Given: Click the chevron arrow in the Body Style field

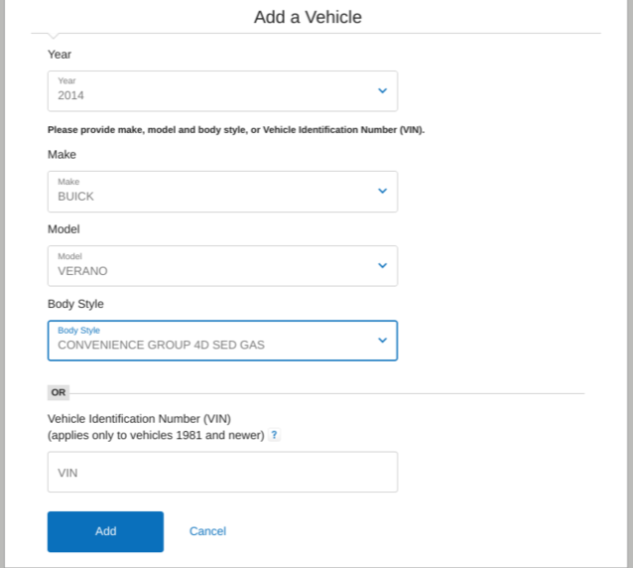Looking at the screenshot, I should (x=382, y=340).
